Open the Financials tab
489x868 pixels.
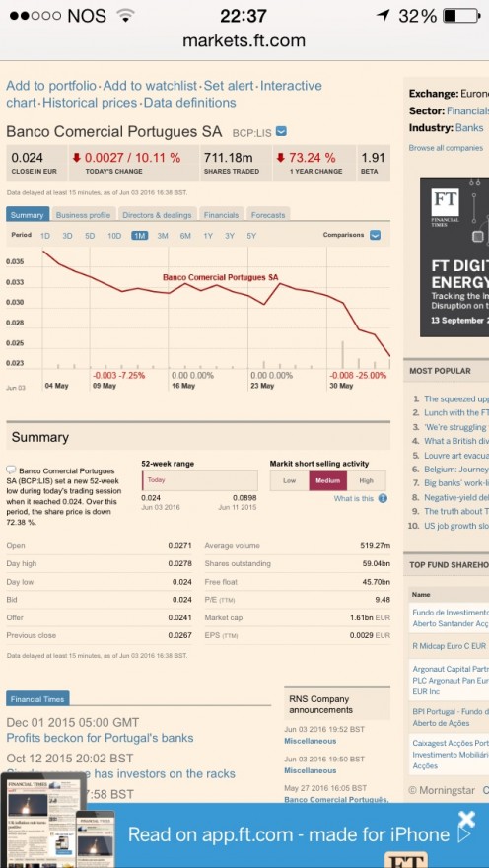(221, 215)
